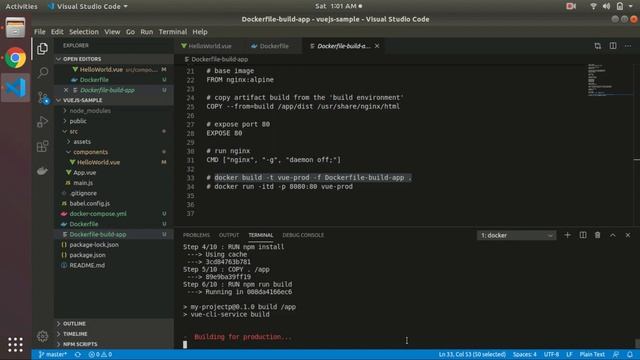Click the open changes icon in editor toolbar
This screenshot has width=640, height=360.
tap(598, 46)
